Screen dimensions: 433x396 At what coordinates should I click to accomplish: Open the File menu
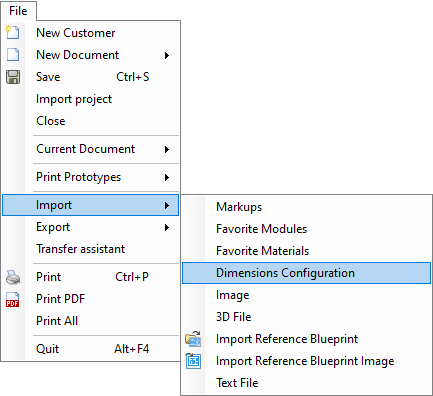[x=18, y=11]
